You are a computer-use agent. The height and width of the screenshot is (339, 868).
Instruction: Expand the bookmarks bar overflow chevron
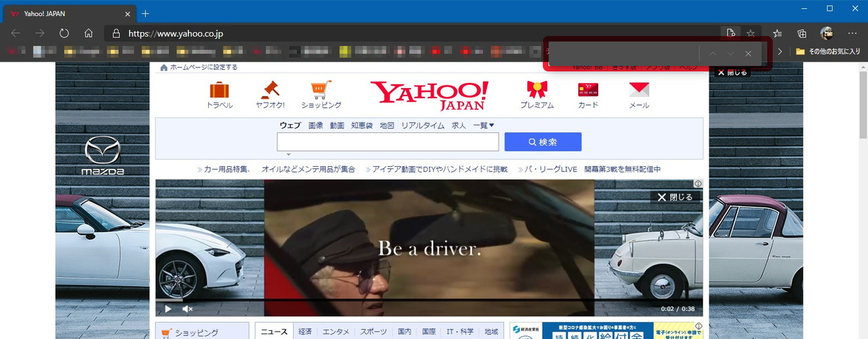[780, 52]
